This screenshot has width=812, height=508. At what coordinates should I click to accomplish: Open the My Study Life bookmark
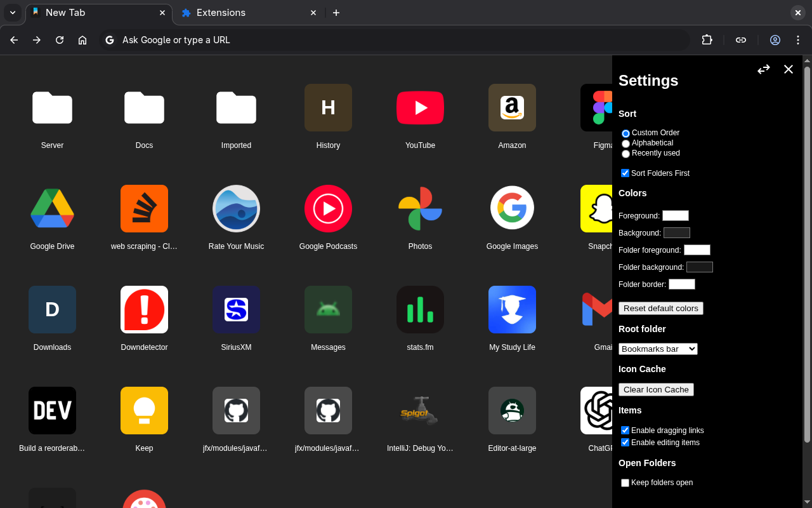(x=512, y=310)
